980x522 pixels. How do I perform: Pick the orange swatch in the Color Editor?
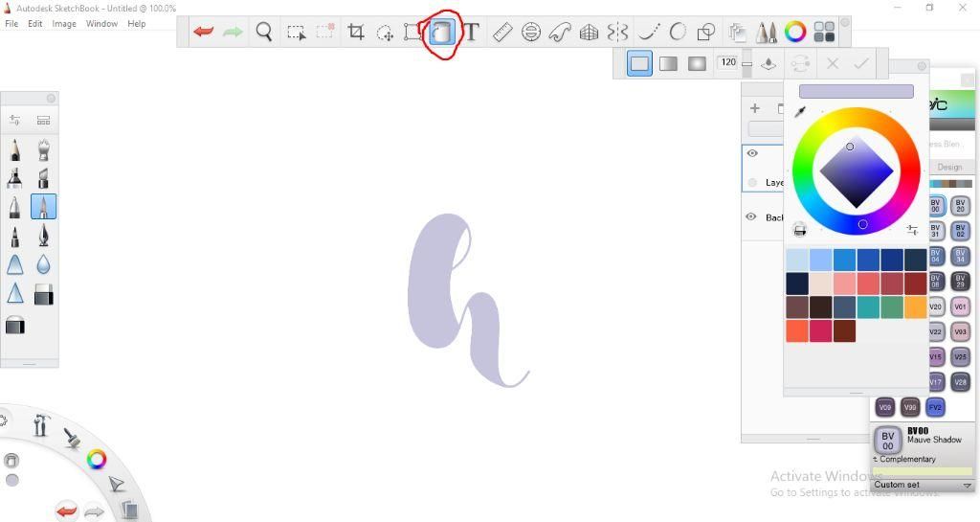[916, 306]
